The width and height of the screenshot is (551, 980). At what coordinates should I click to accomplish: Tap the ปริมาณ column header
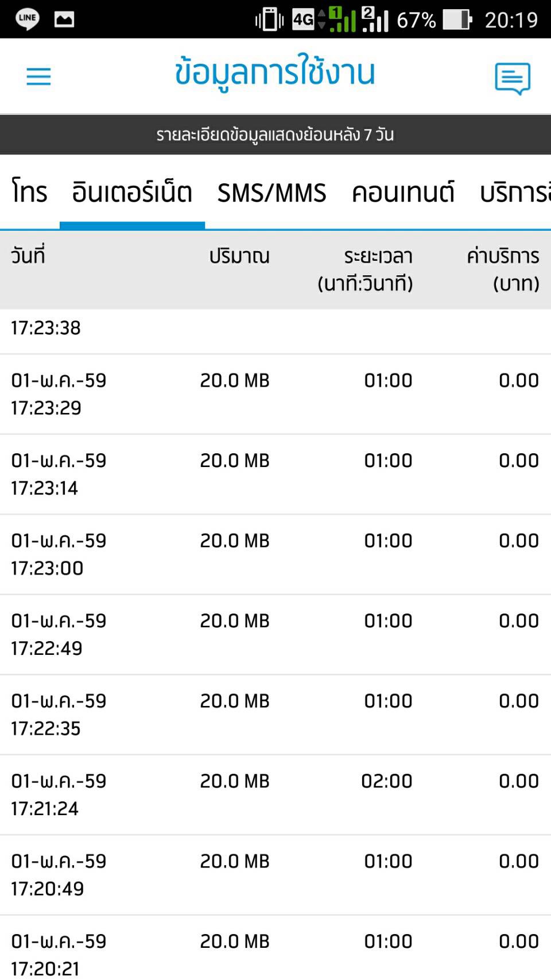click(x=239, y=256)
